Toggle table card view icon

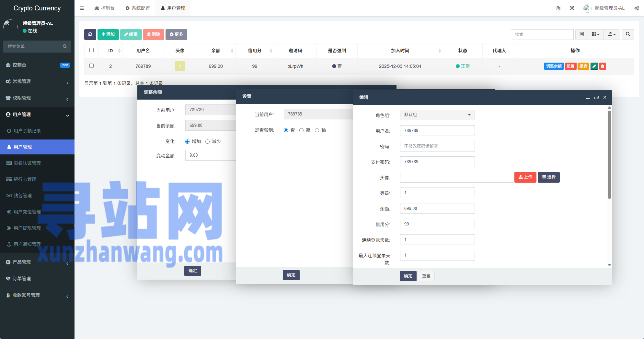(582, 34)
